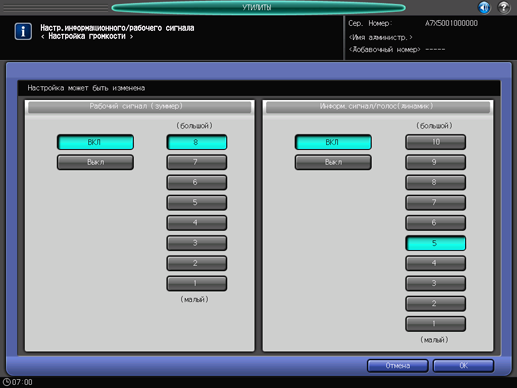Turn buzzer operating signal ВКЛ on

pos(95,142)
